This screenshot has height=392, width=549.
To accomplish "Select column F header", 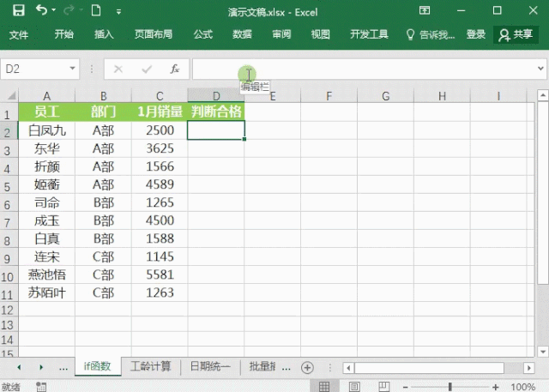I will [329, 95].
